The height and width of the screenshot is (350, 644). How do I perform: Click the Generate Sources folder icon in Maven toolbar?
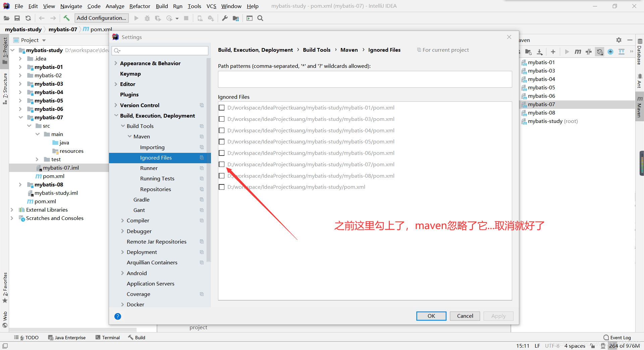pos(528,52)
